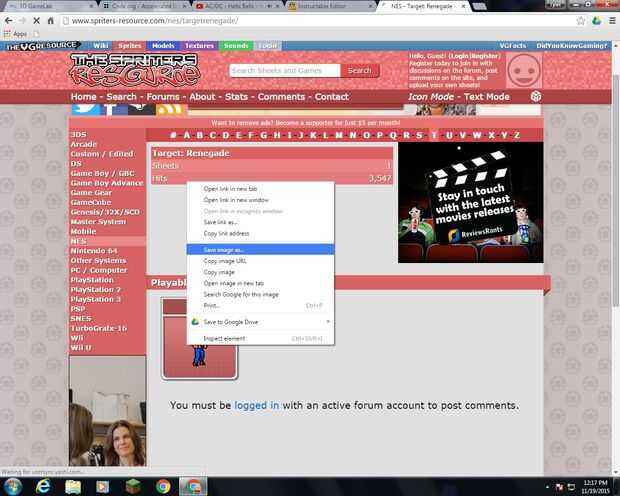The height and width of the screenshot is (496, 620).
Task: Switch to Text Mode view
Action: pyautogui.click(x=486, y=97)
